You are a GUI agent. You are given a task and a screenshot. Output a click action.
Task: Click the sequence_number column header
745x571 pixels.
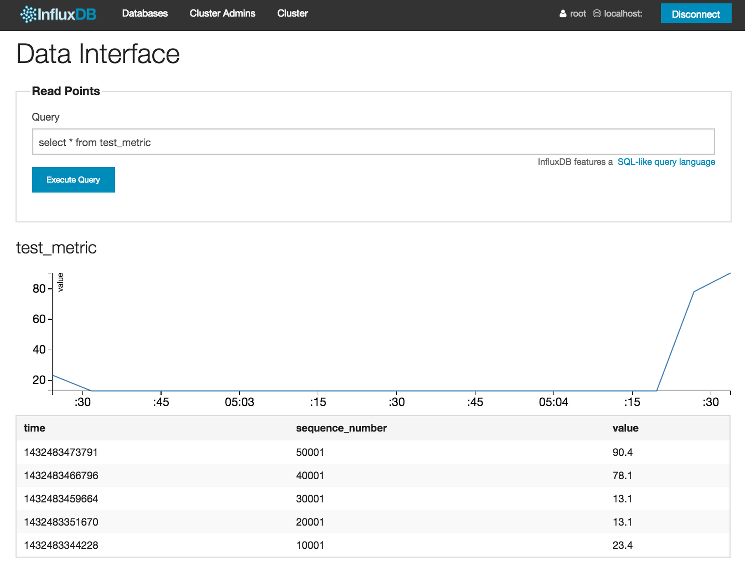(341, 428)
